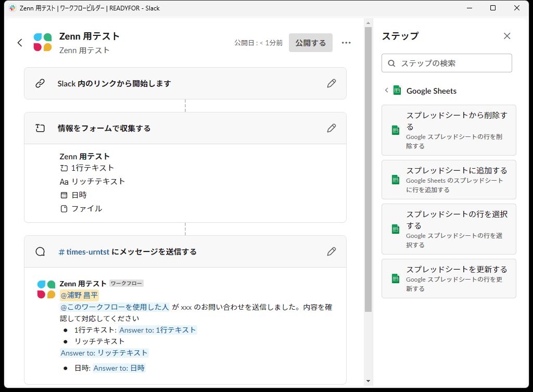Add the スプレッドシートの行を選択する step
This screenshot has height=392, width=533.
pos(449,229)
